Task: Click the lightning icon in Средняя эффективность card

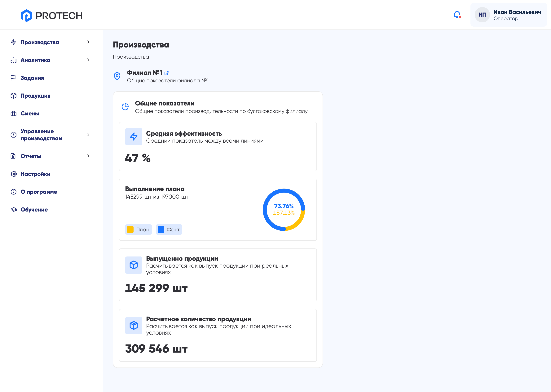Action: pyautogui.click(x=134, y=137)
